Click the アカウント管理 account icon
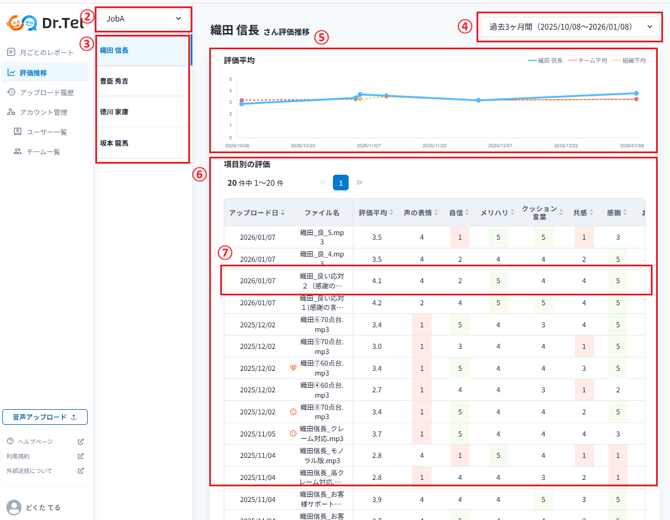Screen dimensions: 670x520 click(11, 112)
